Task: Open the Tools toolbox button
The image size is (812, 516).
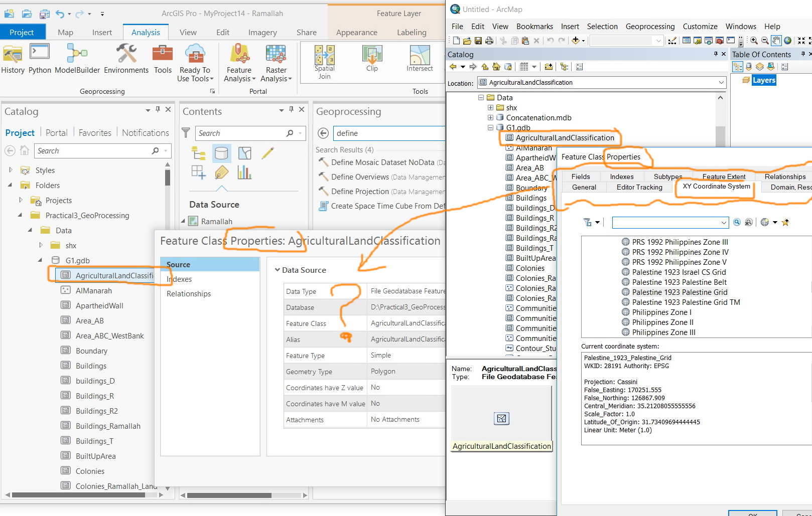Action: 163,59
